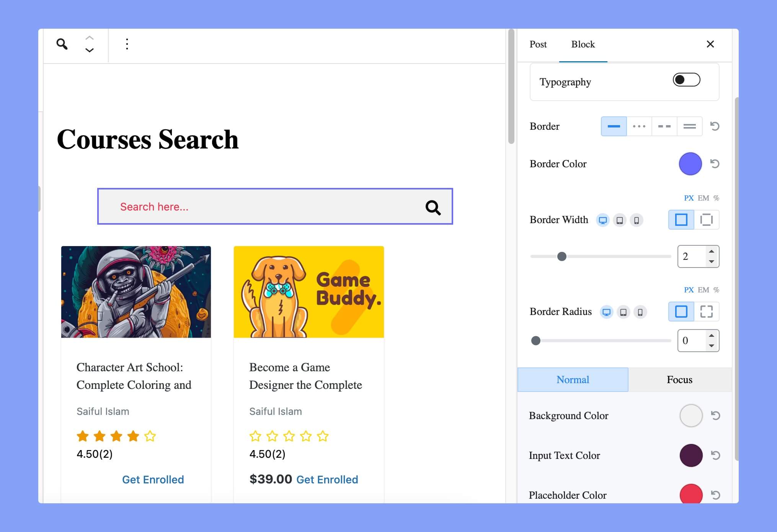Viewport: 777px width, 532px height.
Task: Switch to Post settings panel
Action: (x=539, y=44)
